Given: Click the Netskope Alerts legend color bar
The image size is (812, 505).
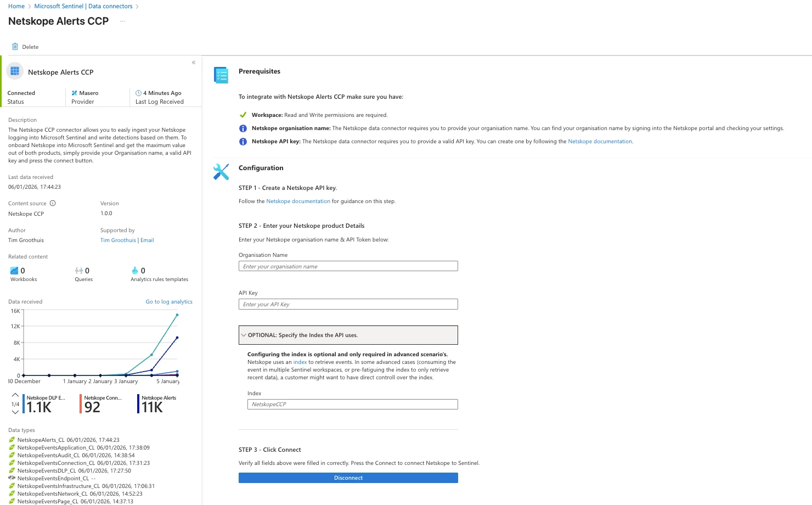Looking at the screenshot, I should (x=138, y=403).
